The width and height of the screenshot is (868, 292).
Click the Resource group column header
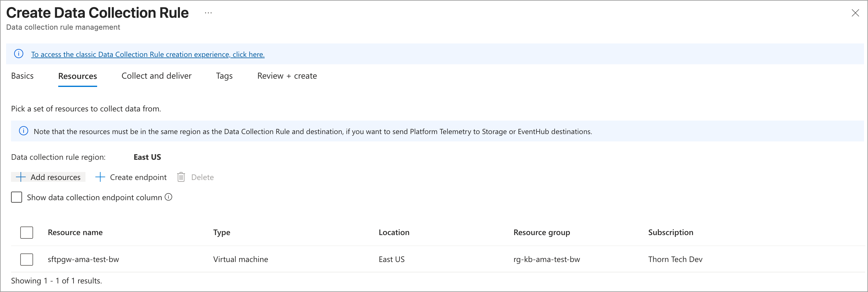[x=541, y=232]
